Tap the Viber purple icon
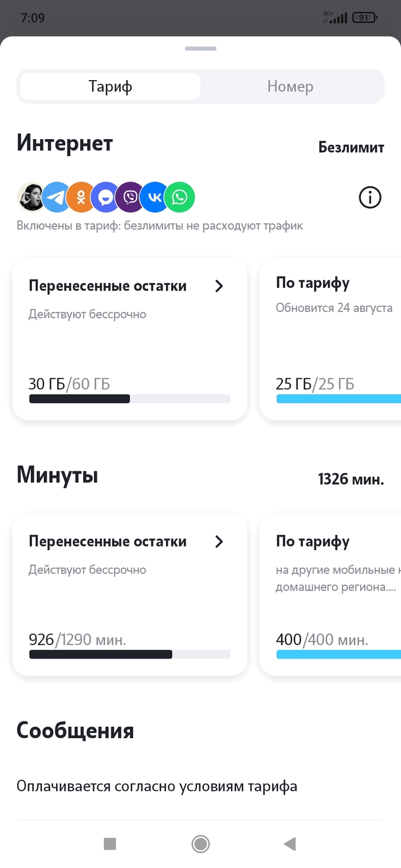This screenshot has width=401, height=868. (x=130, y=198)
